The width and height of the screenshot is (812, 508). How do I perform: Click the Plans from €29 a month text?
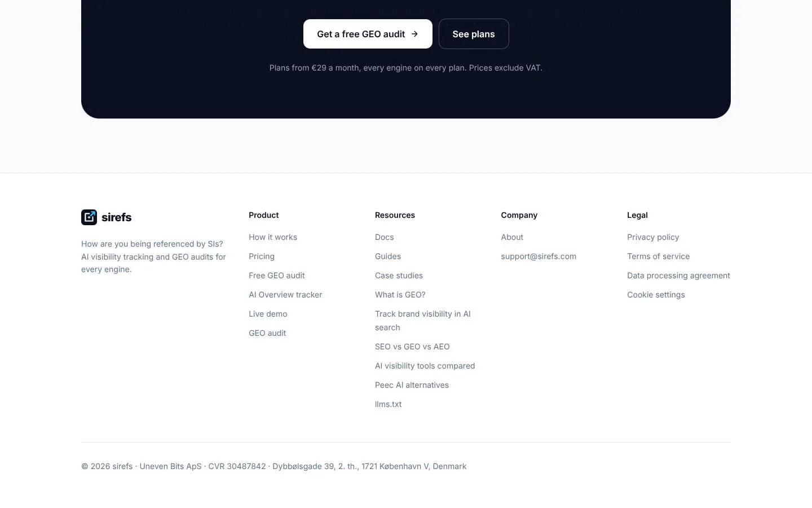(x=406, y=68)
